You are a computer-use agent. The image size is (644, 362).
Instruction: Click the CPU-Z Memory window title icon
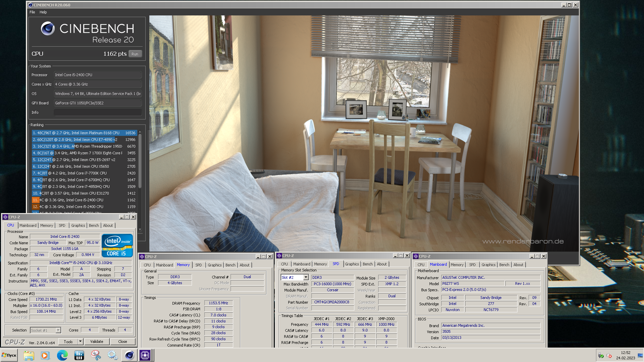(x=142, y=257)
